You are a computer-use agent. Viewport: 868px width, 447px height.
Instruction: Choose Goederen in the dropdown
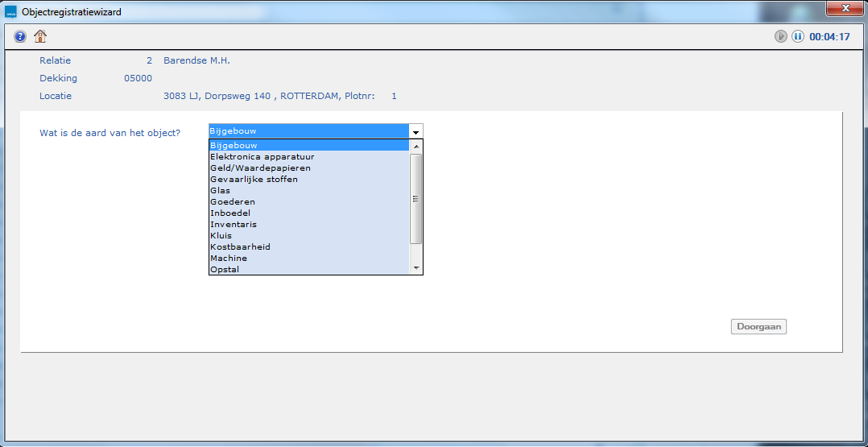click(308, 201)
